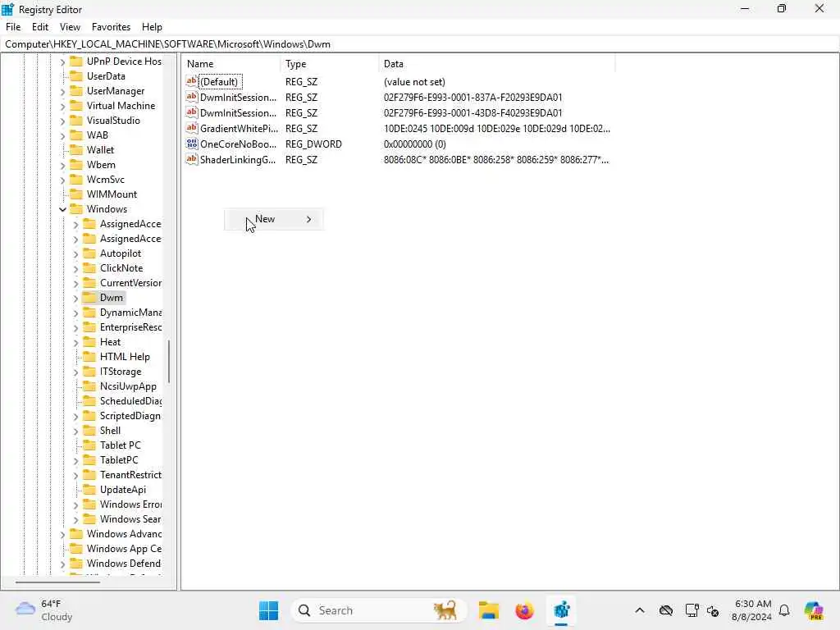Select the WcmSvc key

(106, 180)
